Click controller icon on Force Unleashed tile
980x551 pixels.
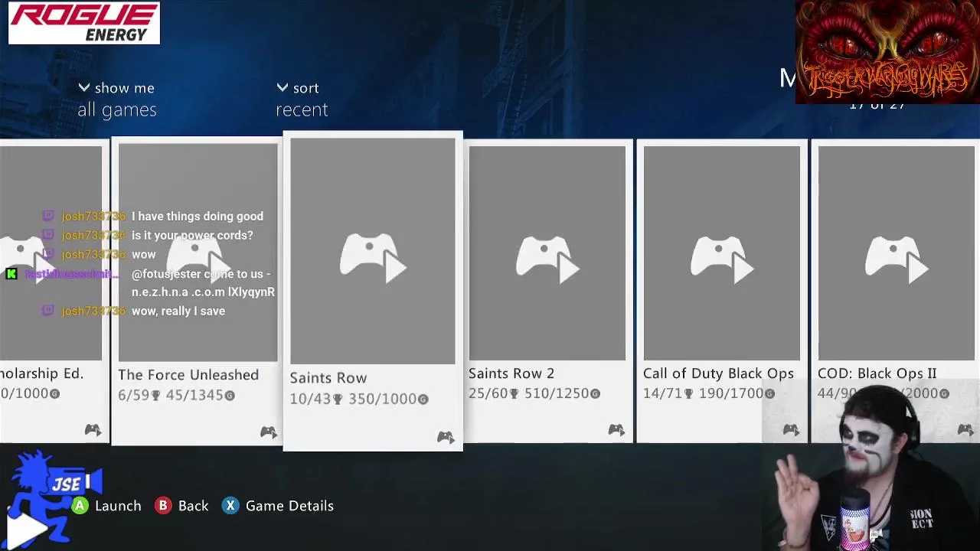268,432
